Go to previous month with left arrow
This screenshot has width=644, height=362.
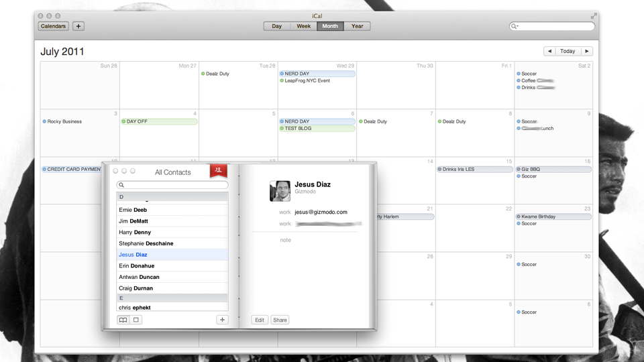(549, 51)
